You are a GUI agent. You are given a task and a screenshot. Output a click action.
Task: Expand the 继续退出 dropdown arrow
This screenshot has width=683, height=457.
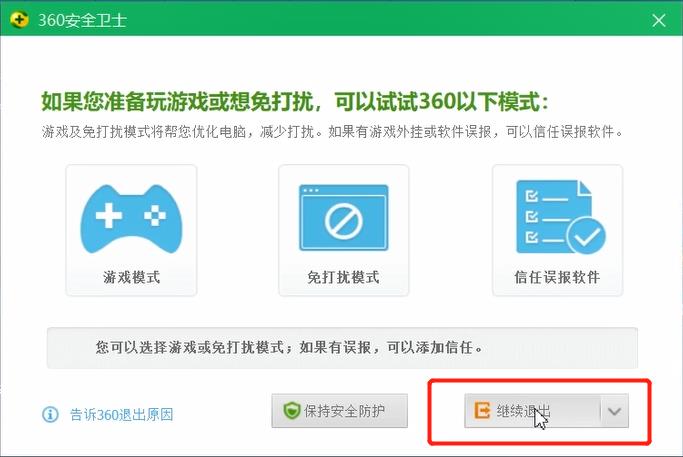pos(614,411)
